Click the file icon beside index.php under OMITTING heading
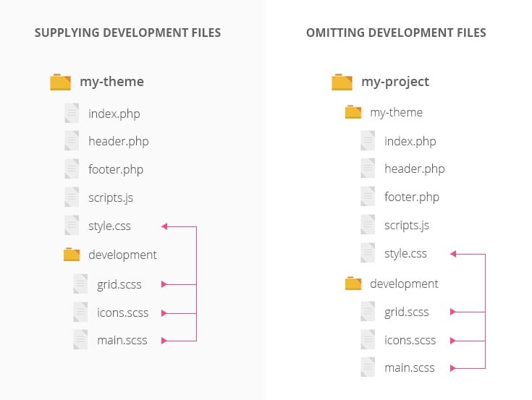This screenshot has height=400, width=532. point(368,140)
